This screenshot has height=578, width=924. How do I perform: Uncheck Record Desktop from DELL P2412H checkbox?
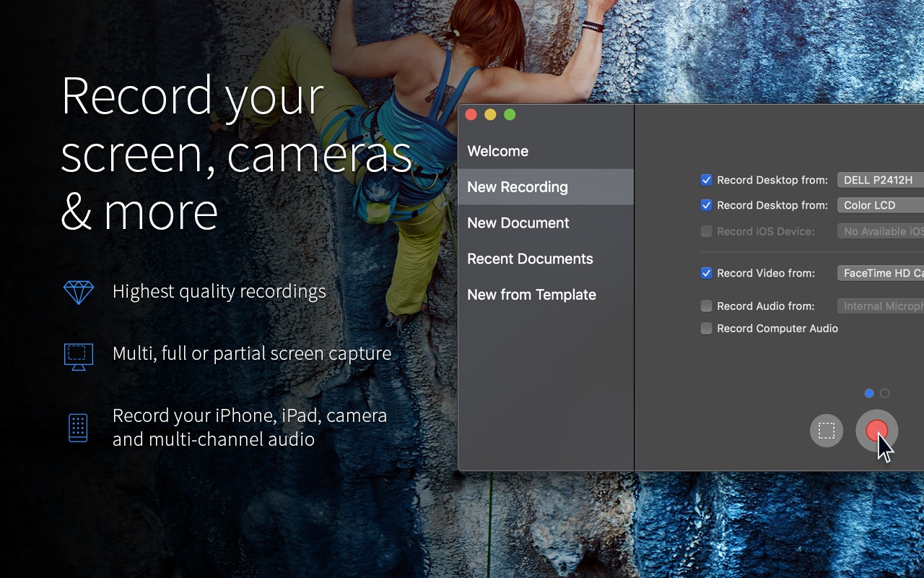[707, 180]
